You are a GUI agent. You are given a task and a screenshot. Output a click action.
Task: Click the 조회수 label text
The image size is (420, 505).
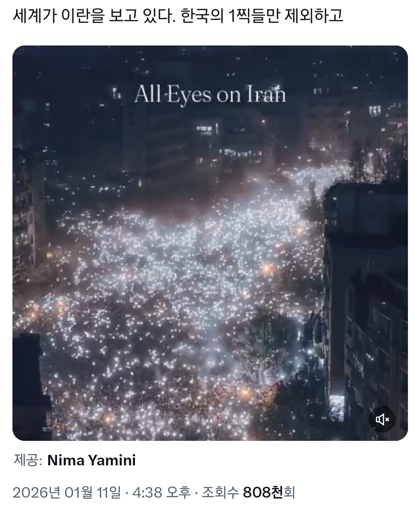coord(220,493)
